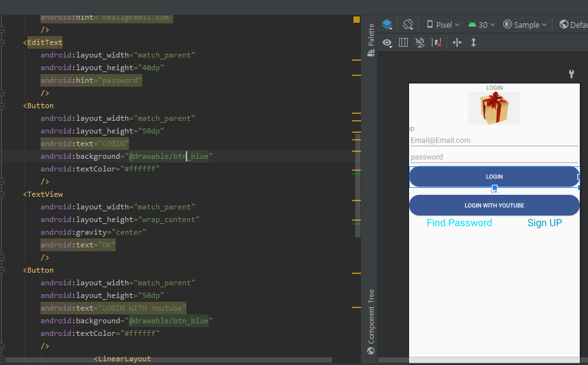Click the <LinearLayout tag at editor bottom
The image size is (588, 365).
pyautogui.click(x=122, y=359)
